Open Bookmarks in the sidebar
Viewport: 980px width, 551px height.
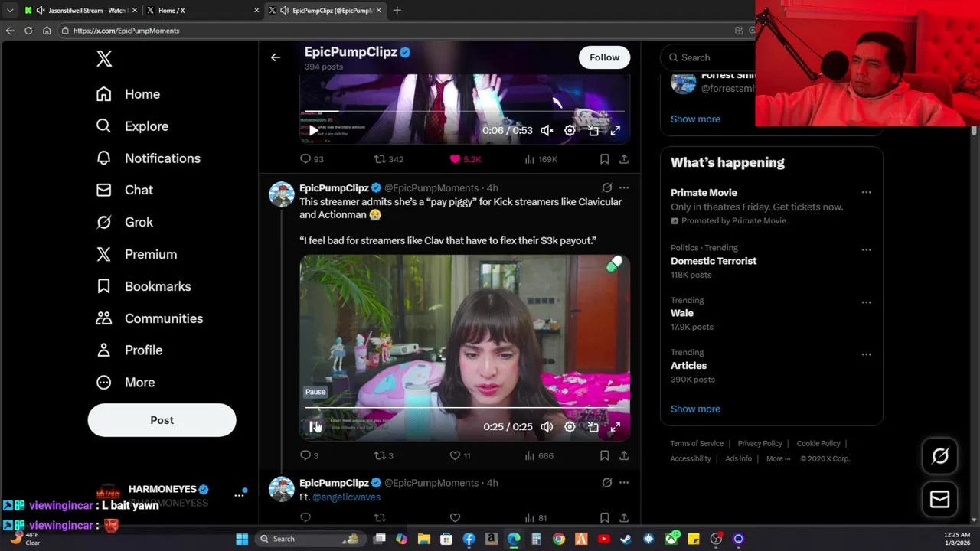pos(143,286)
